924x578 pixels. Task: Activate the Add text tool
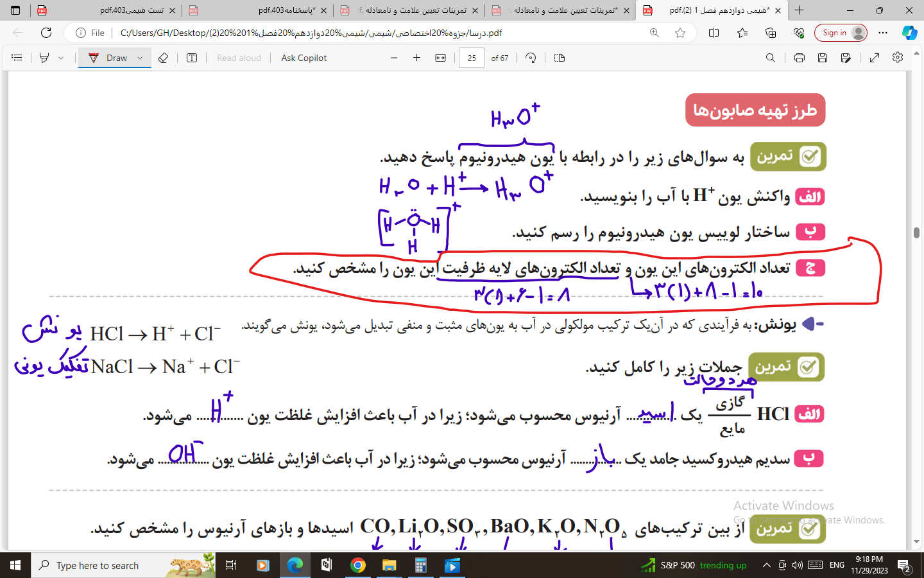click(x=192, y=58)
